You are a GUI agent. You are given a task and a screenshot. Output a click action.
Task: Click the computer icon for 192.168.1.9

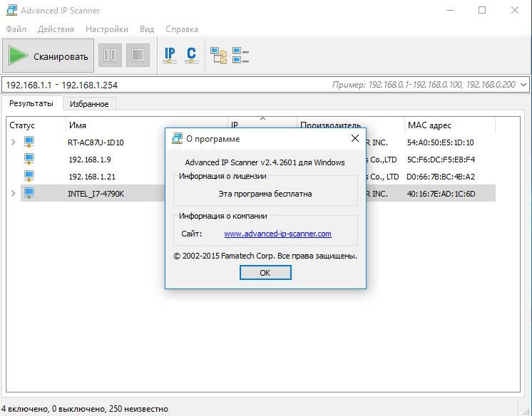(x=29, y=159)
